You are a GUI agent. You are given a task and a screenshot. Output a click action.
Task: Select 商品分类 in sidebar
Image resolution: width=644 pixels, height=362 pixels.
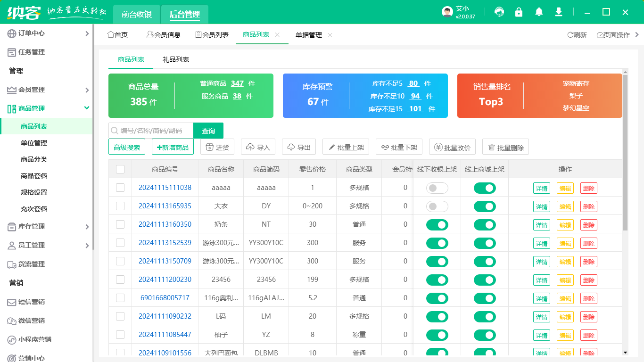(34, 159)
